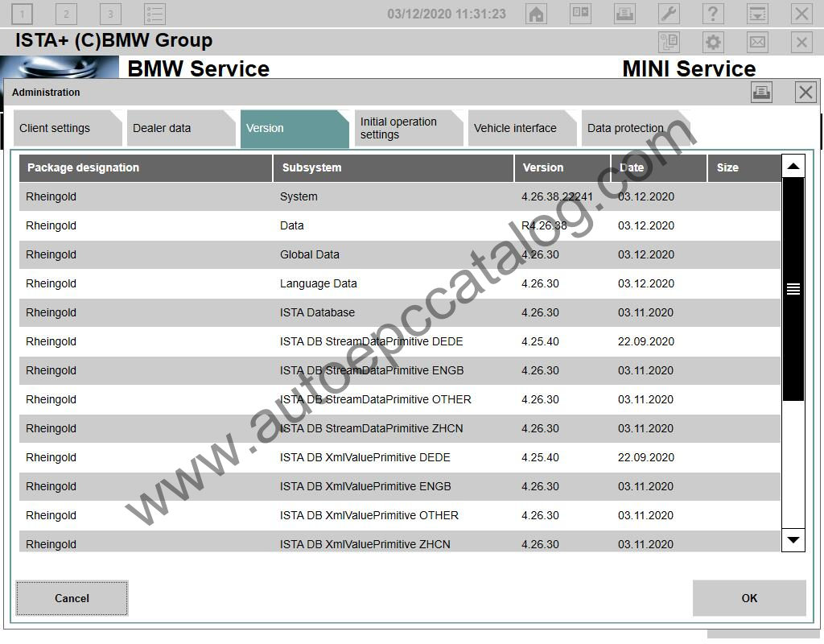Screen dimensions: 824x644
Task: Click the version list scrollbar thumb
Action: [x=793, y=289]
